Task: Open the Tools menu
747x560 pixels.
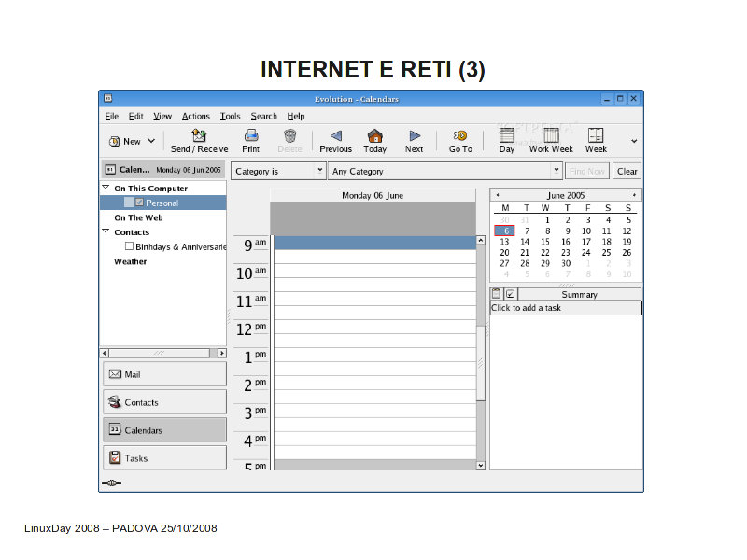Action: tap(230, 116)
